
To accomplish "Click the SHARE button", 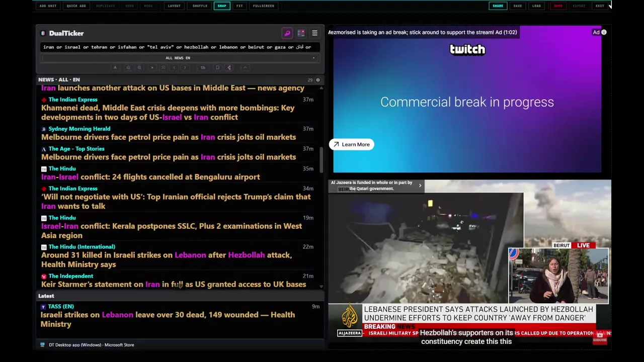I will click(498, 6).
